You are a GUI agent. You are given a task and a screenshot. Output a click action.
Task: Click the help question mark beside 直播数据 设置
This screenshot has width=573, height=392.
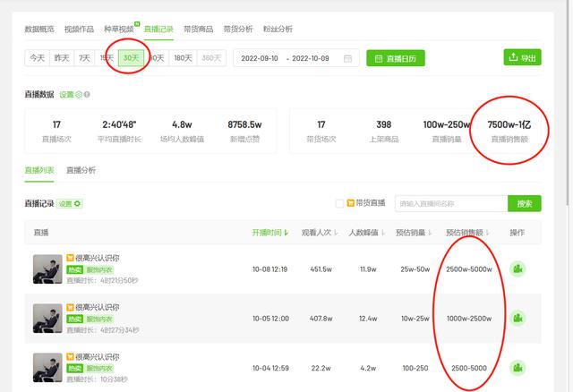(87, 94)
